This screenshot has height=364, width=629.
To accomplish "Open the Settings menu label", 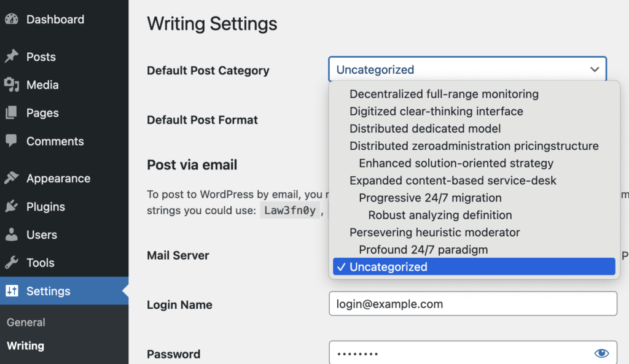I will point(48,291).
